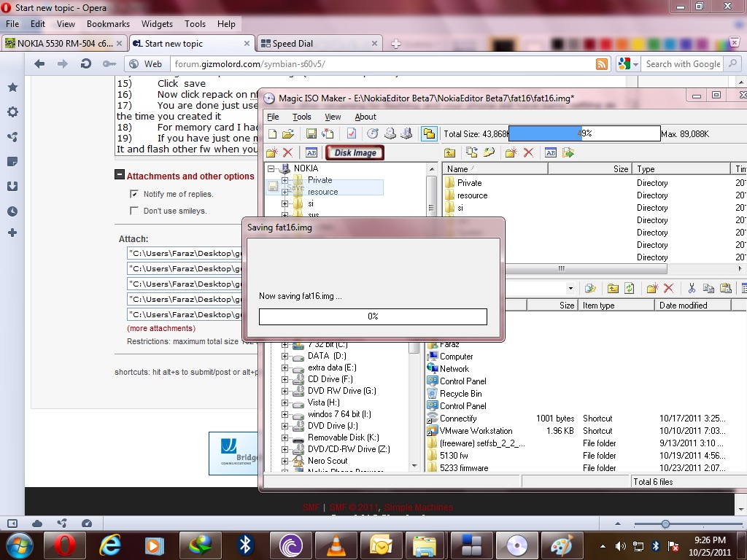Image resolution: width=747 pixels, height=560 pixels.
Task: Click the Opera Back arrow button
Action: tap(39, 64)
